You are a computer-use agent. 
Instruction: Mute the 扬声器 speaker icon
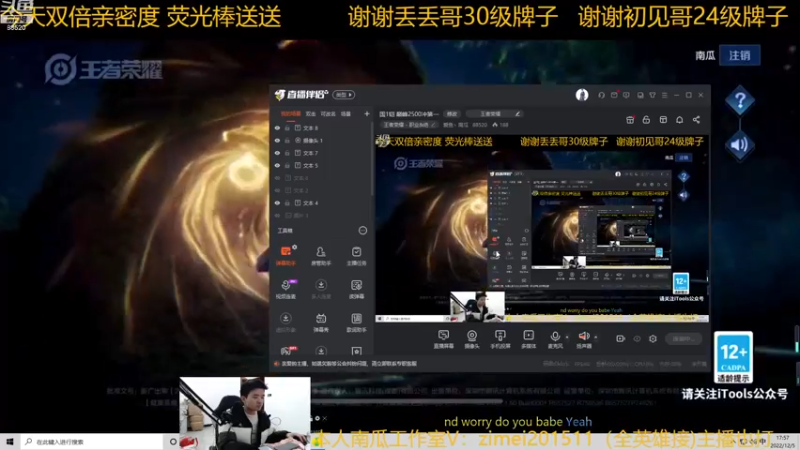tap(584, 336)
